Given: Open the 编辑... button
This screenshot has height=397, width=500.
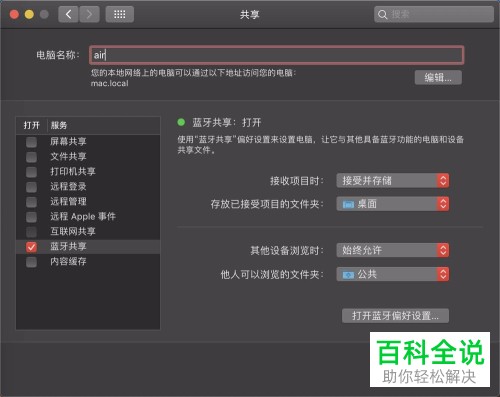Looking at the screenshot, I should (438, 78).
